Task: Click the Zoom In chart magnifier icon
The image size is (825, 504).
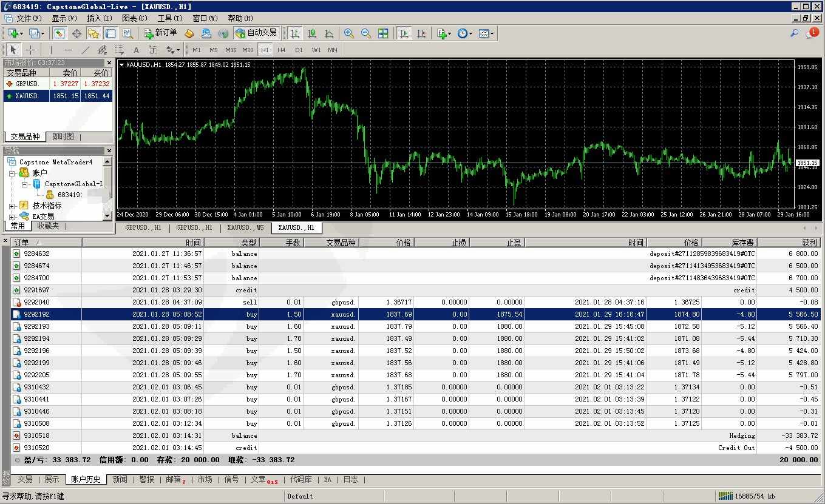Action: [x=349, y=33]
